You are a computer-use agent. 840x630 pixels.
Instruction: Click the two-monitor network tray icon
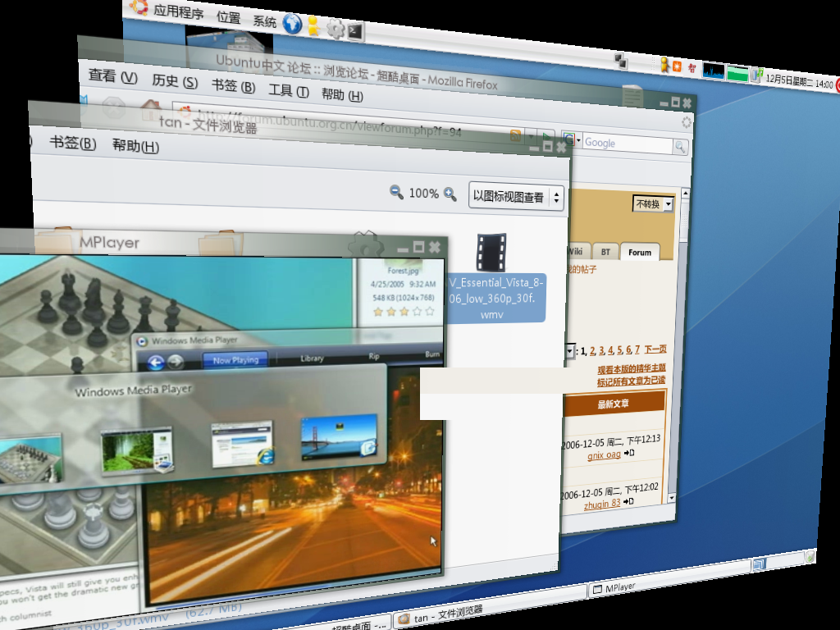(621, 61)
